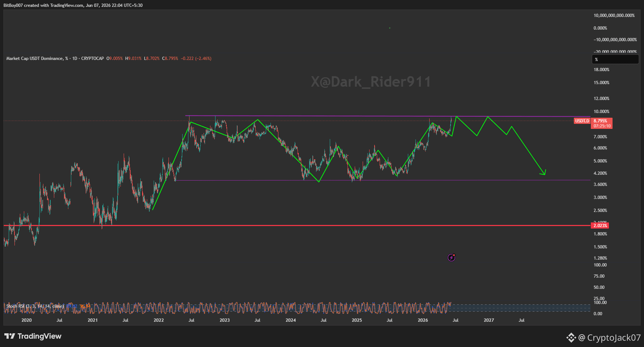Image resolution: width=644 pixels, height=347 pixels.
Task: Select the red 2.023% price line label
Action: pos(600,225)
